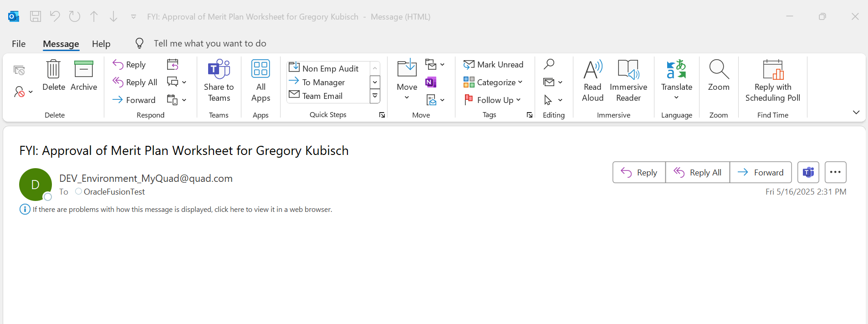
Task: Mark the message as Unread
Action: (x=494, y=65)
